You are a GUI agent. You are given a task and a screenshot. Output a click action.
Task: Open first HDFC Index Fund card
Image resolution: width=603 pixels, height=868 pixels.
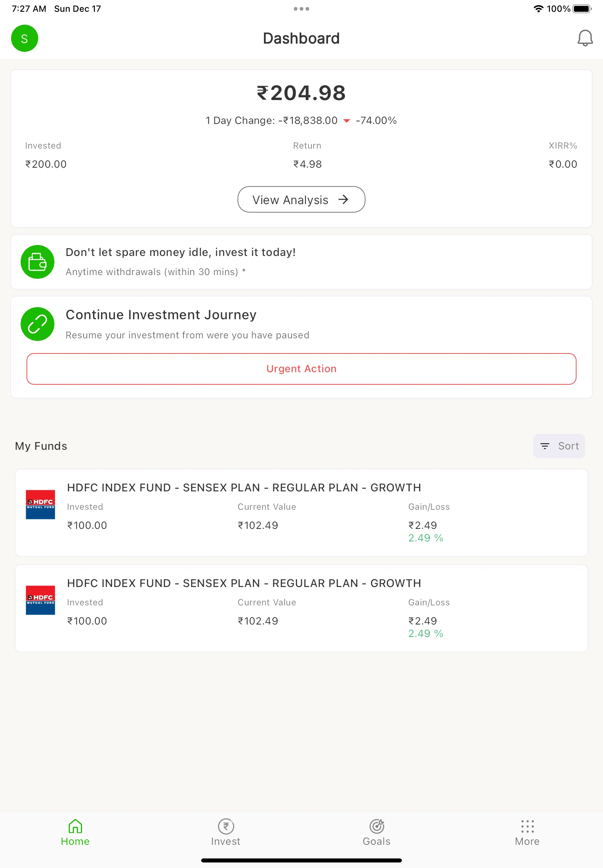coord(301,512)
